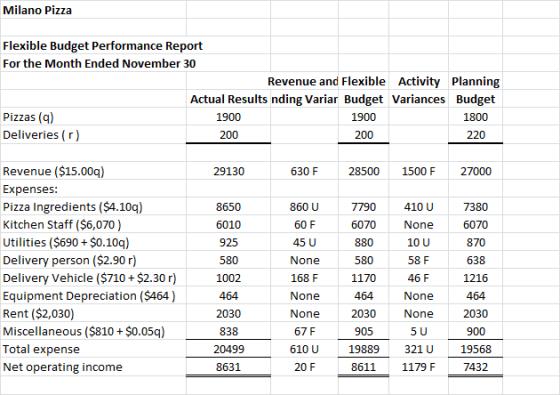Select the '410 U' activity variance cell
Viewport: 560px width, 395px height.
point(419,207)
